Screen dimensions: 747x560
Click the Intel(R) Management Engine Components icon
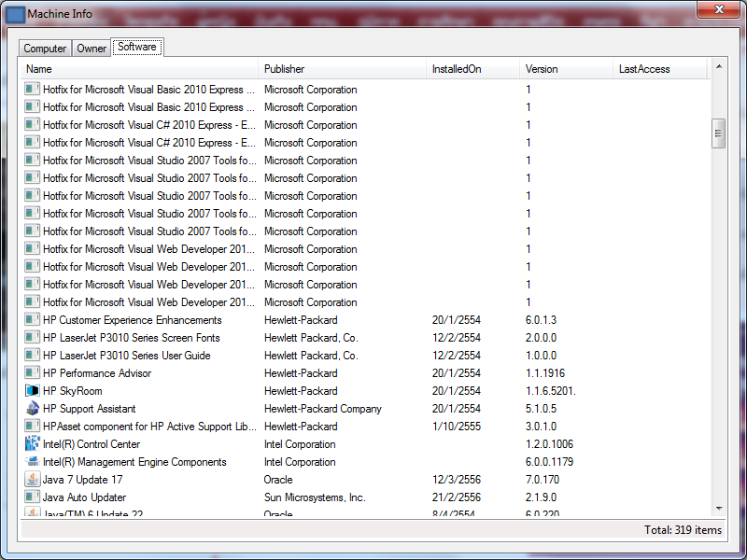pyautogui.click(x=32, y=461)
